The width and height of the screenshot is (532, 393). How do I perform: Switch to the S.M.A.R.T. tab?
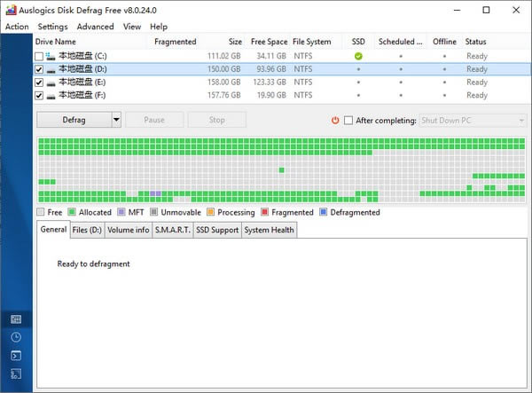(x=173, y=230)
